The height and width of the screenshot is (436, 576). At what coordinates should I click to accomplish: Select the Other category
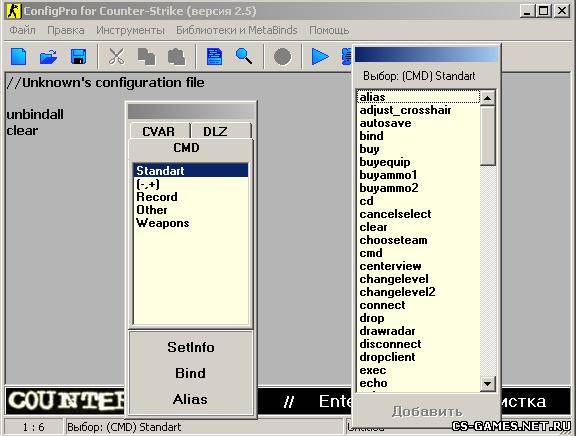click(191, 210)
